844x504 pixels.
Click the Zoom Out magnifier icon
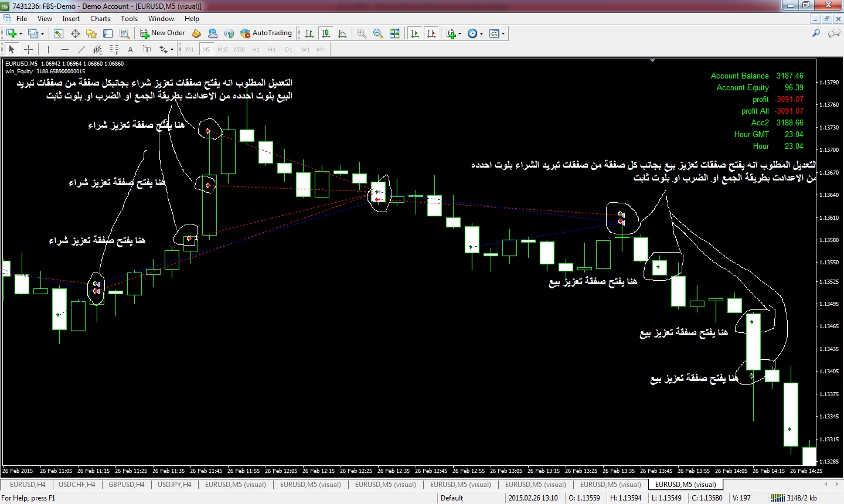(378, 33)
